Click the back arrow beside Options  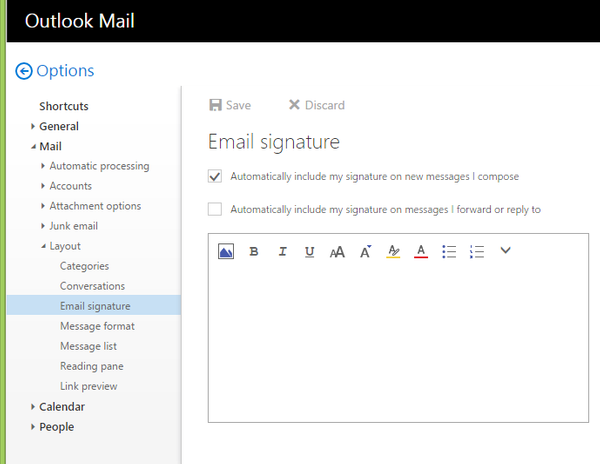[x=24, y=71]
